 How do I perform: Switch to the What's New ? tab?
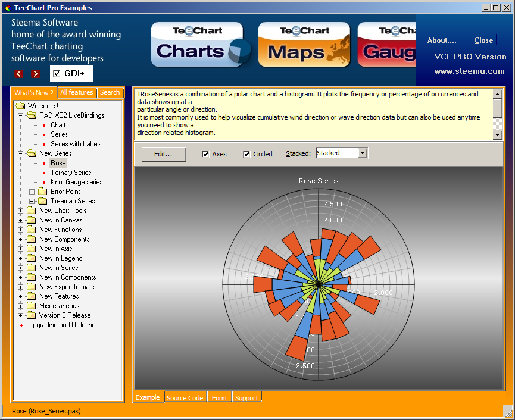pyautogui.click(x=34, y=93)
